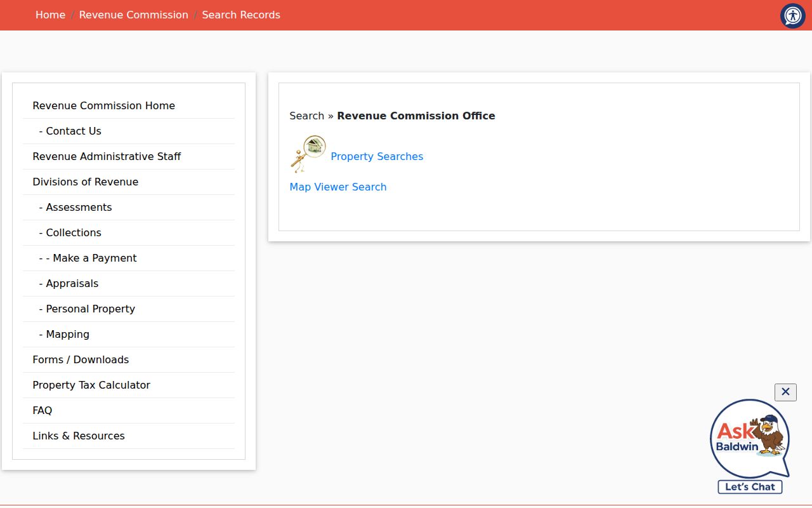Open the Map Viewer Search link

(338, 187)
